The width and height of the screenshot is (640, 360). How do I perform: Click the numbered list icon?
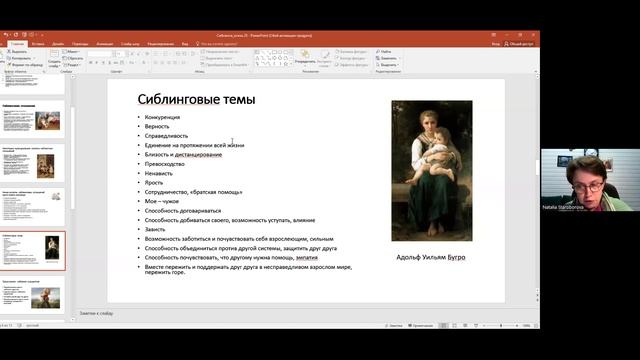(x=165, y=54)
